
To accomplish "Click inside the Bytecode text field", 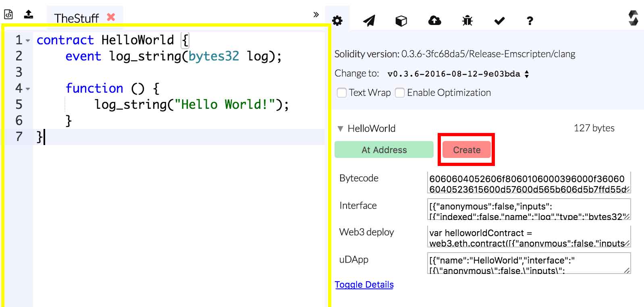I will tap(529, 183).
